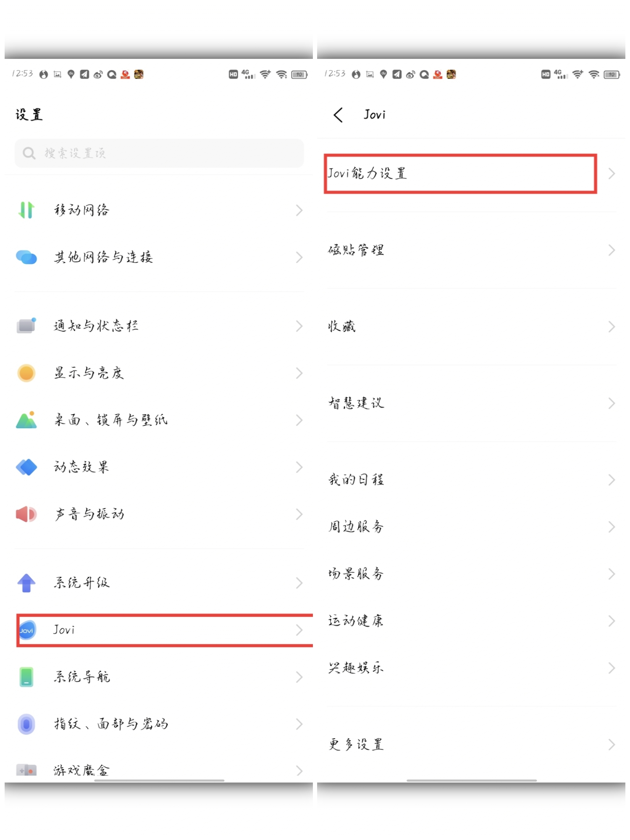Viewport: 630px width, 840px height.
Task: Tap the 动态效果 diamond icon
Action: point(26,467)
